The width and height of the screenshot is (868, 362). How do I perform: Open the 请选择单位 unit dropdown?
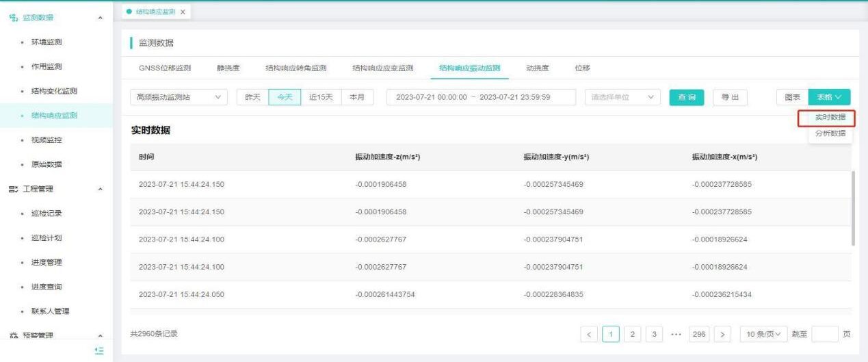[622, 97]
